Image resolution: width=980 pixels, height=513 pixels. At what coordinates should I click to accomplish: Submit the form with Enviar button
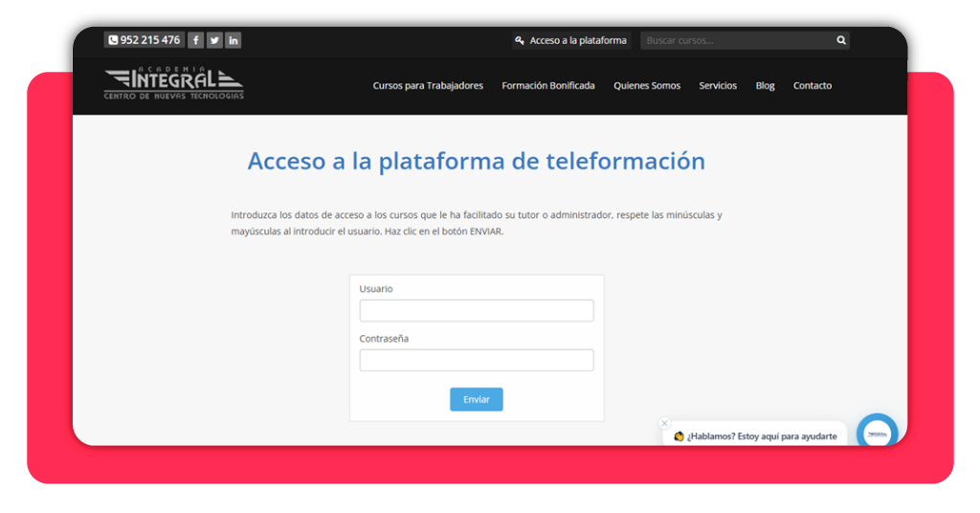[477, 399]
